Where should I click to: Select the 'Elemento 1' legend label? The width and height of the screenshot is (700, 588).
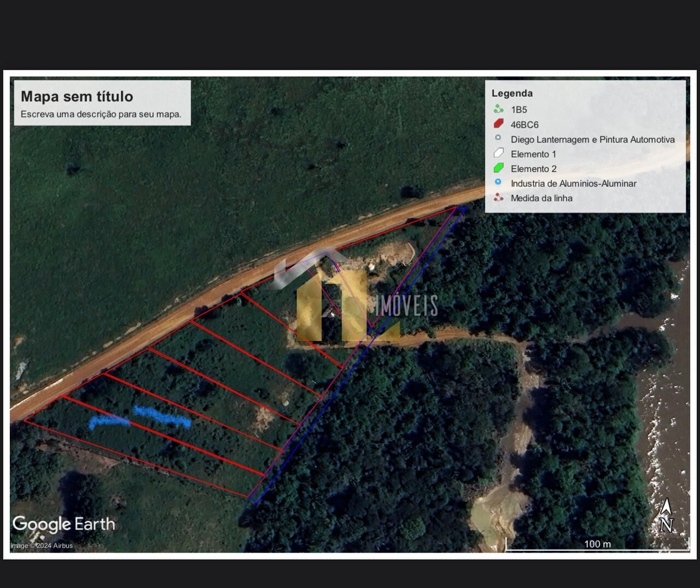(x=533, y=154)
